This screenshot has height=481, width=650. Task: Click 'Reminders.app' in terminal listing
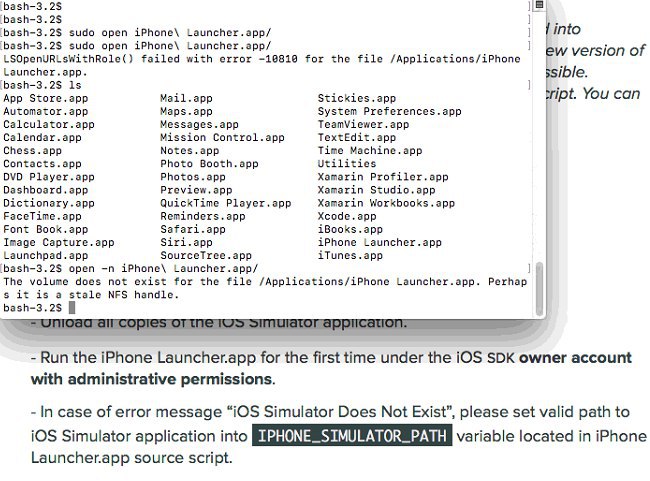tap(203, 216)
